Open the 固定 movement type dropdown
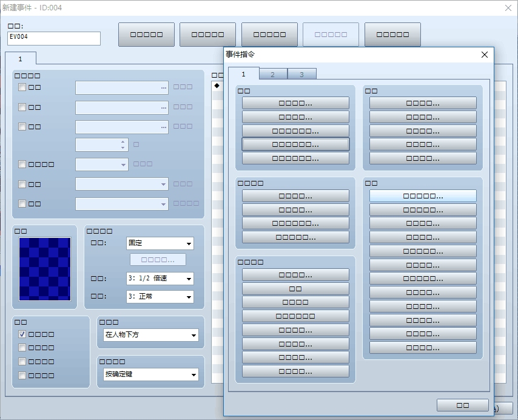This screenshot has height=420, width=518. pos(160,243)
